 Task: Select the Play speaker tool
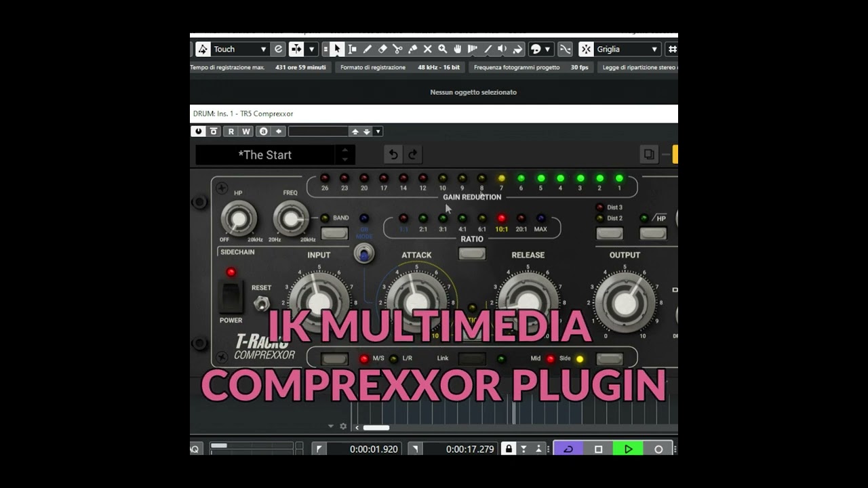[502, 49]
